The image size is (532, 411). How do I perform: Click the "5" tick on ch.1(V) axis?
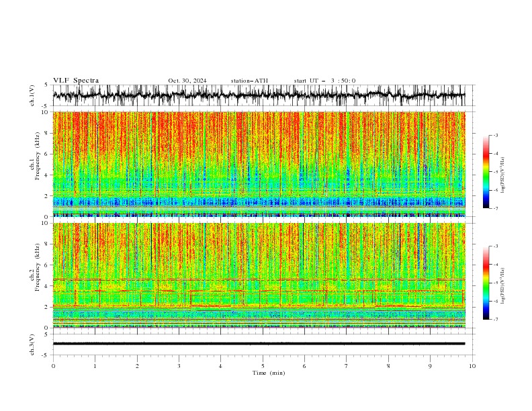pos(46,85)
